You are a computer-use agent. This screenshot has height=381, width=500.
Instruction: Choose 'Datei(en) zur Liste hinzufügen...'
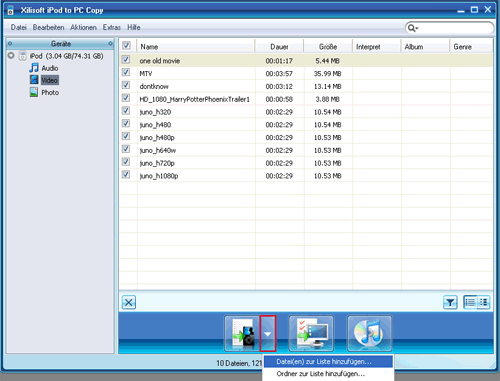[328, 362]
